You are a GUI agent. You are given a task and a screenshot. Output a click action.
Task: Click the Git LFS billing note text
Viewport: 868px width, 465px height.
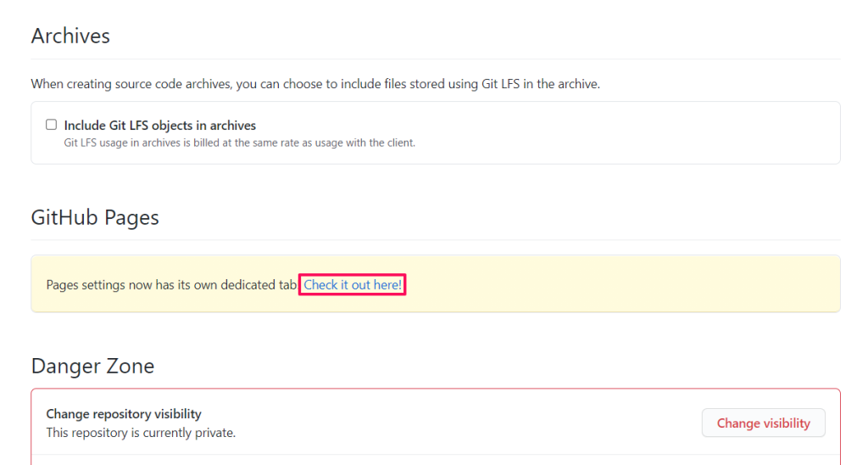pos(240,143)
